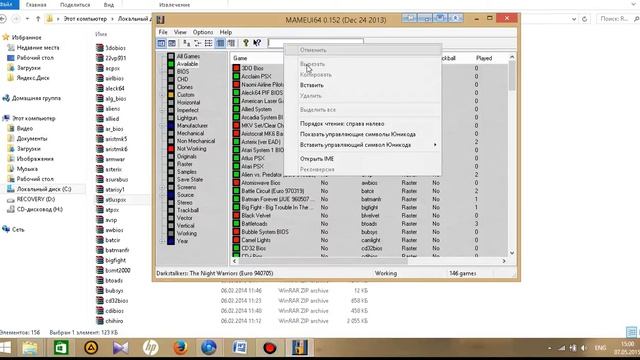The image size is (640, 360).
Task: Toggle the folder list toolbar icon in MAMEUI
Action: click(162, 43)
